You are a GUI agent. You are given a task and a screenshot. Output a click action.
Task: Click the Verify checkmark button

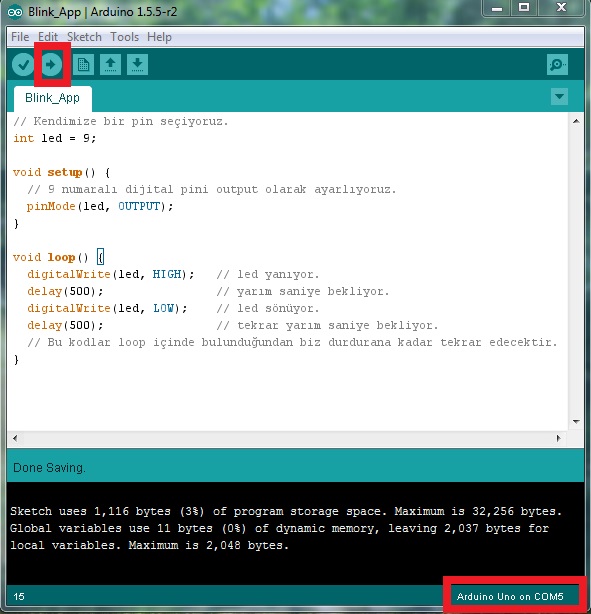[23, 65]
